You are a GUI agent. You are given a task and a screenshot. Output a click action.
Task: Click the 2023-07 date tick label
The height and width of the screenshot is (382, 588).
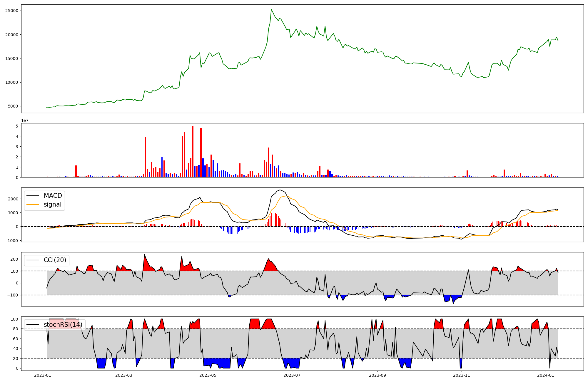pos(292,375)
